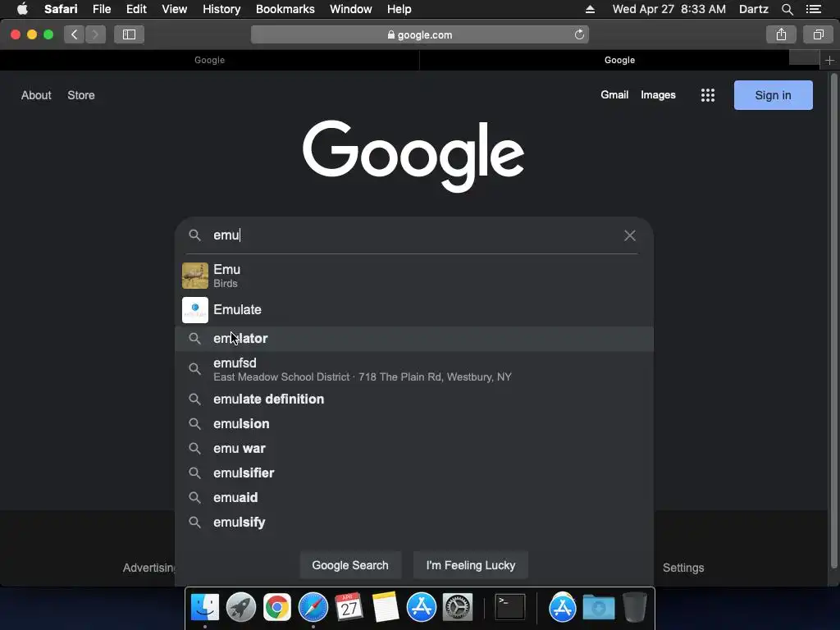Open the Settings footer link

(683, 568)
